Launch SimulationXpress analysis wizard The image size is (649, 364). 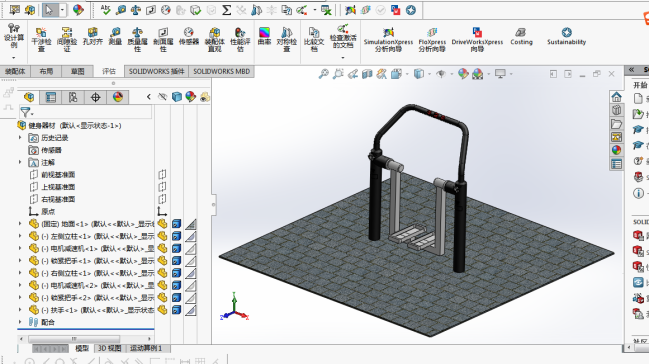tap(388, 39)
